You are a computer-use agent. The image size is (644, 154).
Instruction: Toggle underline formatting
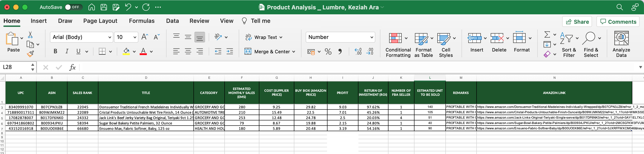point(78,51)
